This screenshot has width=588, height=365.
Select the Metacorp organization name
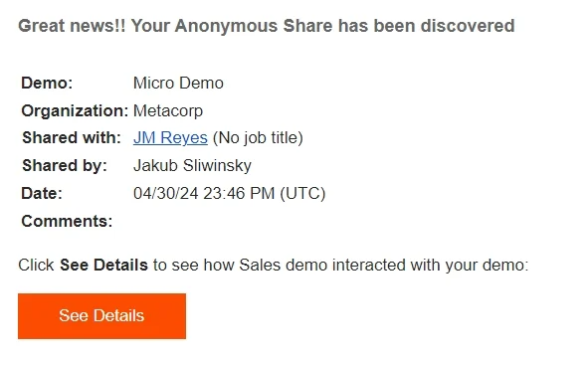(168, 111)
